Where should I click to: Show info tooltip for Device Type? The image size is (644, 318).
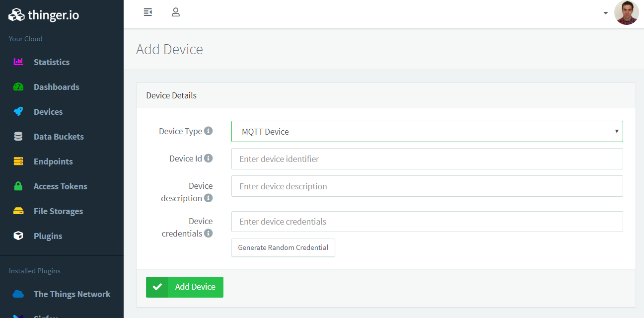(x=209, y=131)
